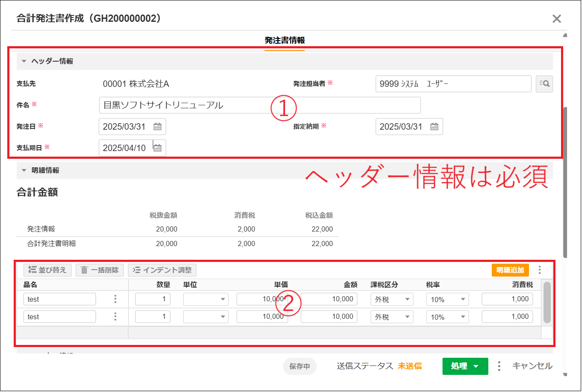This screenshot has width=582, height=392.
Task: Open the 処理 green dropdown button
Action: click(x=465, y=366)
